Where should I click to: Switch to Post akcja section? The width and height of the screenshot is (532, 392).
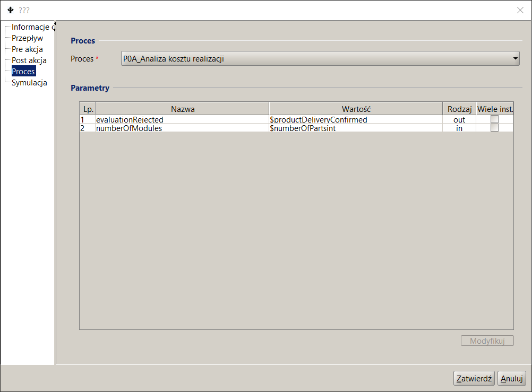point(29,60)
